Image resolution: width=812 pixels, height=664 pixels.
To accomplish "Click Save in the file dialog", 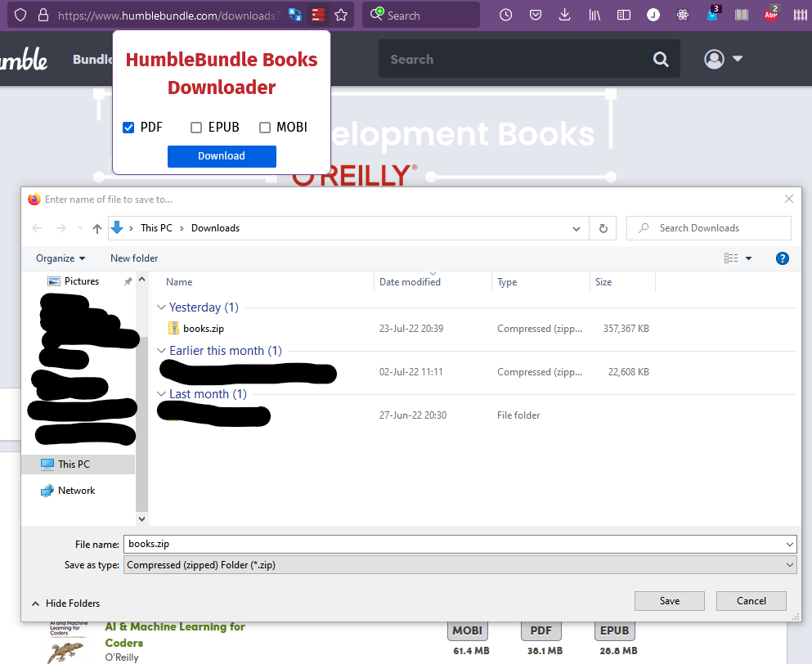I will 670,601.
